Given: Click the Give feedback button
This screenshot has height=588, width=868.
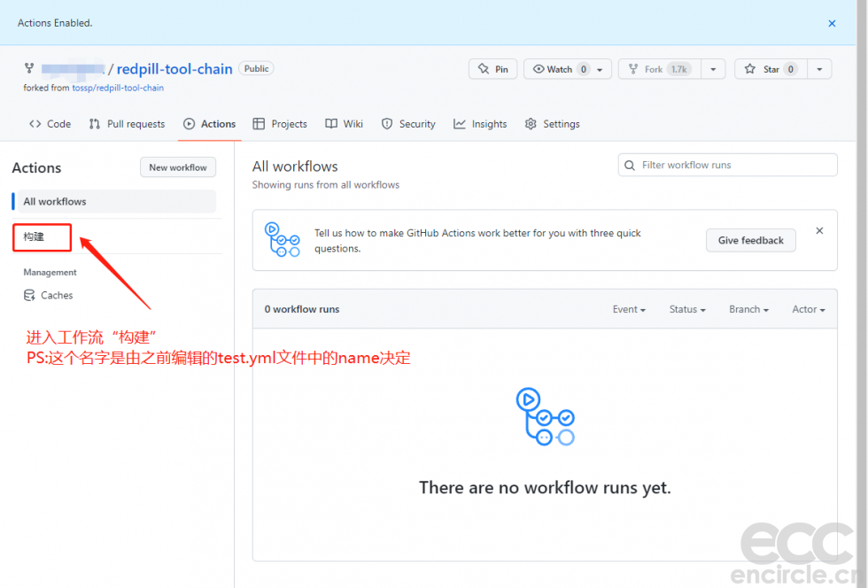Looking at the screenshot, I should pos(751,240).
